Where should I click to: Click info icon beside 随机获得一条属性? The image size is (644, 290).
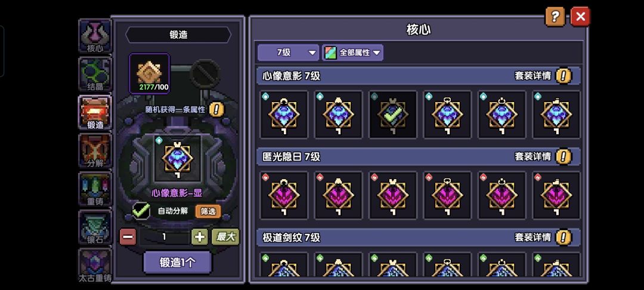tap(216, 109)
